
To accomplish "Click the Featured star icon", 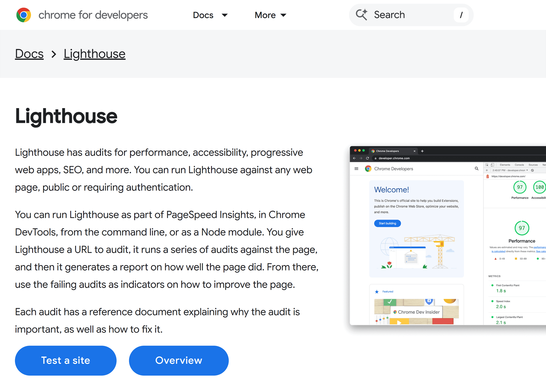I will tap(377, 292).
